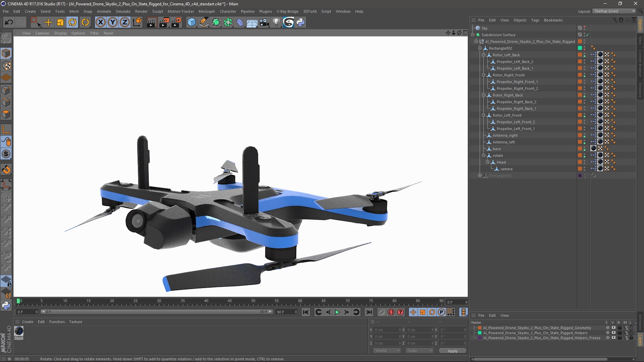Switch to Points mode

click(x=6, y=90)
